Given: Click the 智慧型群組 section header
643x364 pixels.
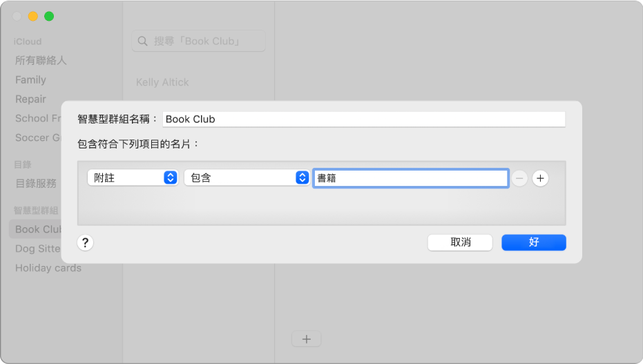Looking at the screenshot, I should (36, 210).
